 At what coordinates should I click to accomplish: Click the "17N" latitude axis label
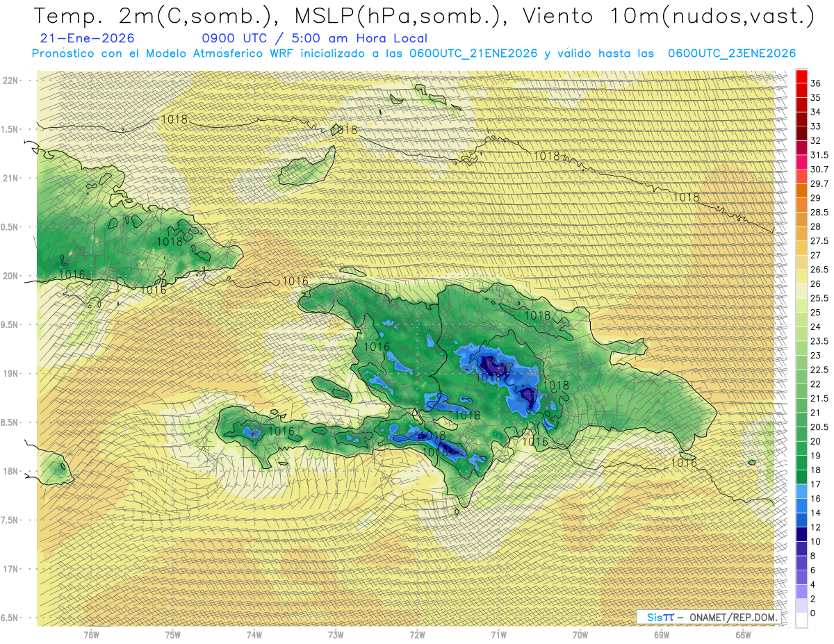(10, 569)
